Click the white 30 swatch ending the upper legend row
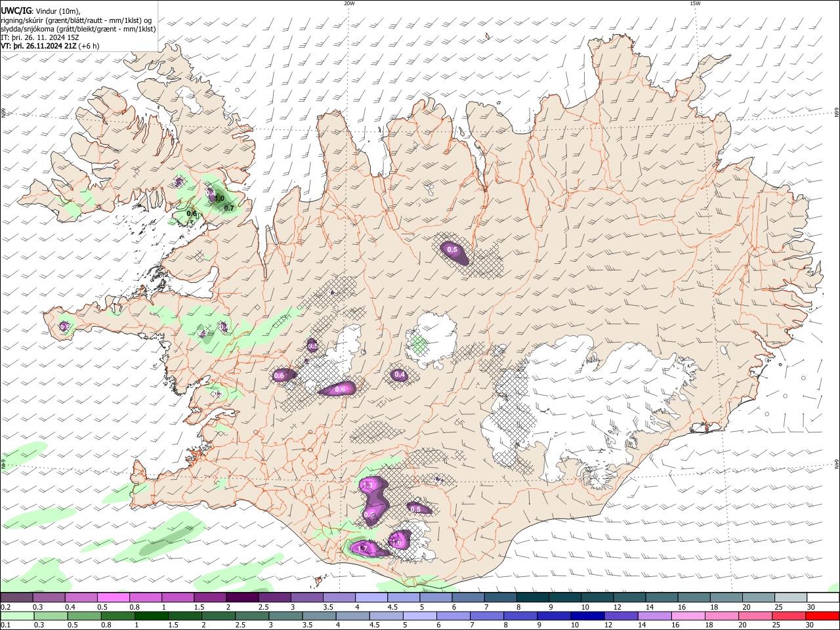 point(822,598)
